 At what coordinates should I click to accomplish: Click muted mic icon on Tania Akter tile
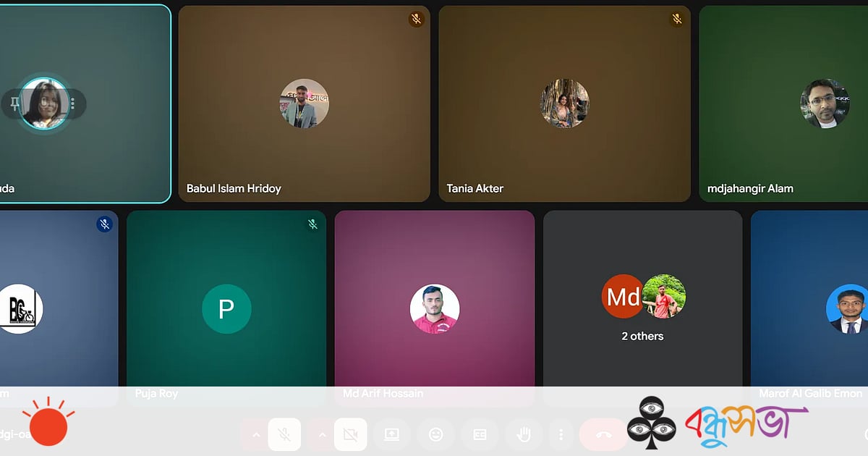point(676,20)
